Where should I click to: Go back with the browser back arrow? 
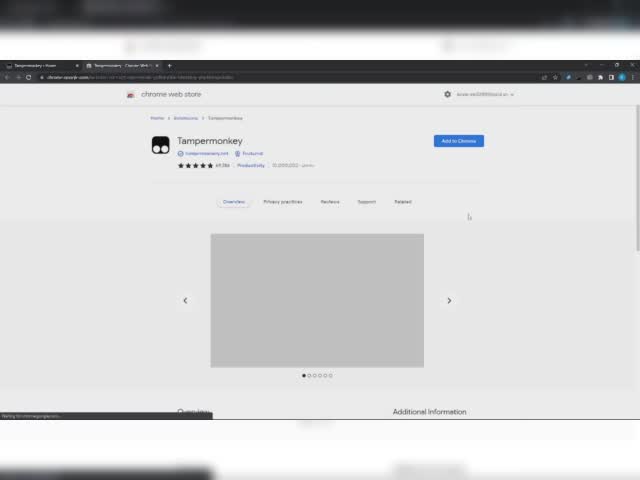(x=7, y=77)
